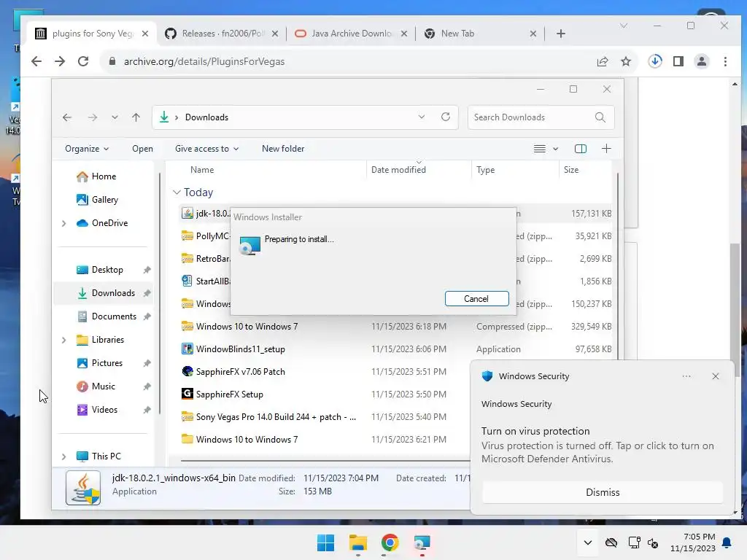This screenshot has height=560, width=747.
Task: Select SapphireFX Setup file
Action: (230, 394)
